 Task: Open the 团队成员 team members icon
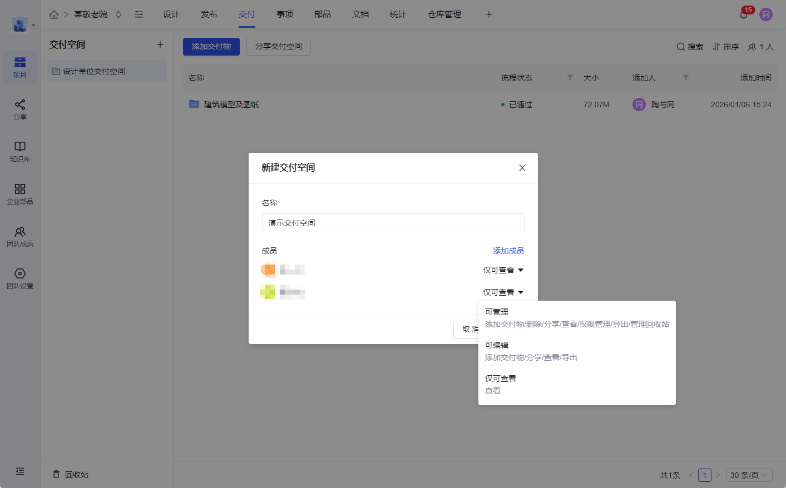coord(20,236)
